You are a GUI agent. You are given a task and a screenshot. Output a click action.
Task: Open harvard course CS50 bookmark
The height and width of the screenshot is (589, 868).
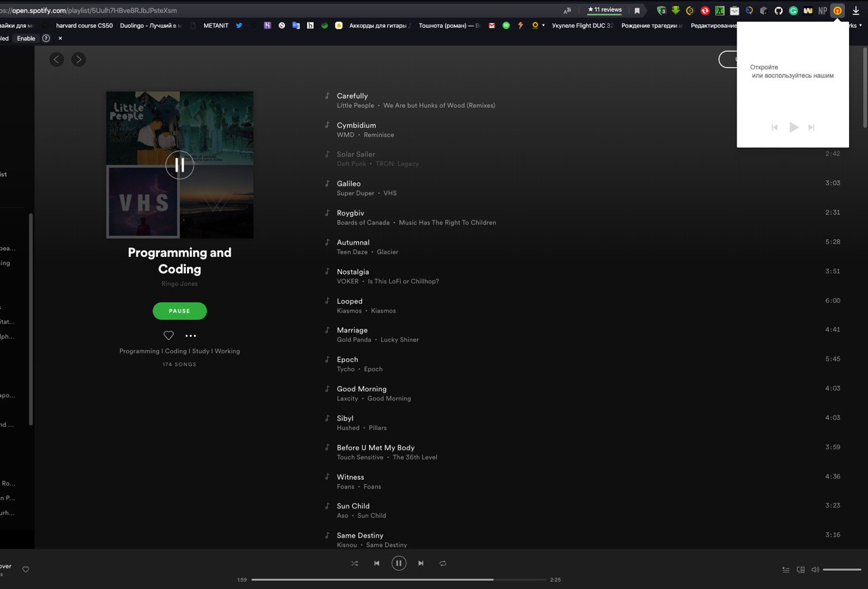coord(84,26)
